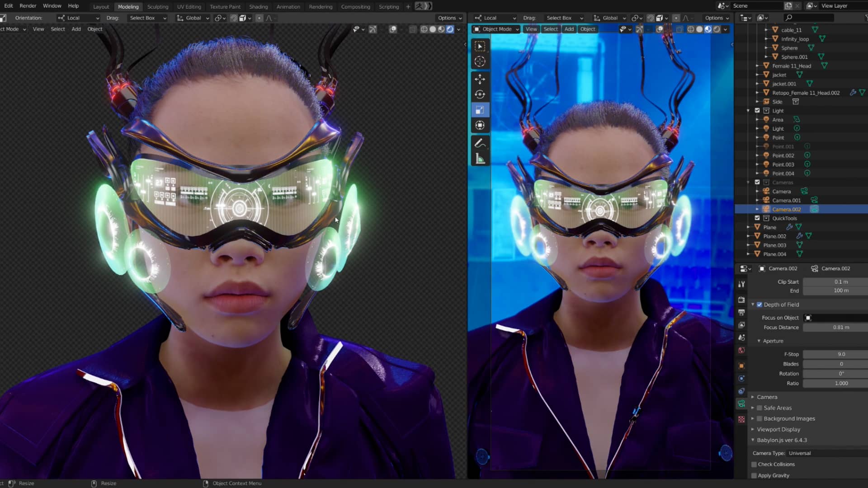Enable the Check Collisions option
The height and width of the screenshot is (488, 868).
pos(754,464)
